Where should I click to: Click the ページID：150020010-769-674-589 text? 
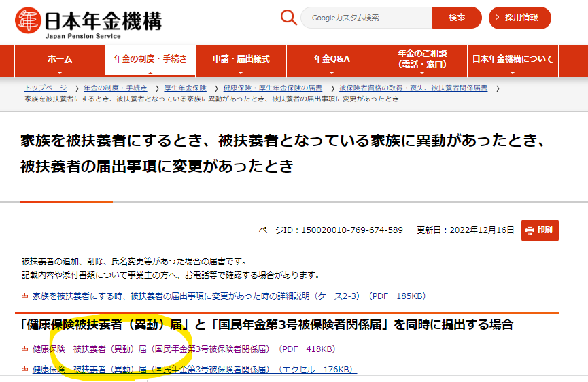click(331, 230)
